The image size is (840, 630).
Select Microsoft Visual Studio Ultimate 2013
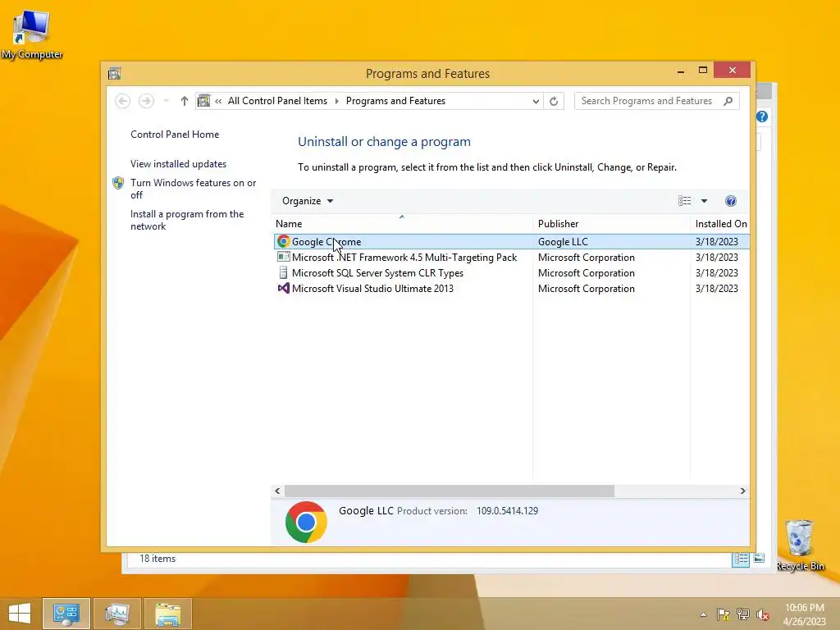click(372, 288)
